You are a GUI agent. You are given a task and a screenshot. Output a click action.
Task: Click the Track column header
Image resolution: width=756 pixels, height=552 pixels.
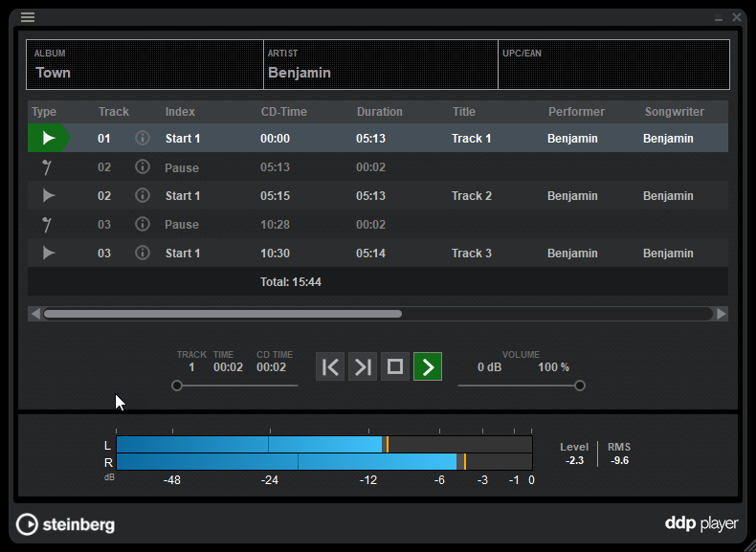(x=114, y=112)
